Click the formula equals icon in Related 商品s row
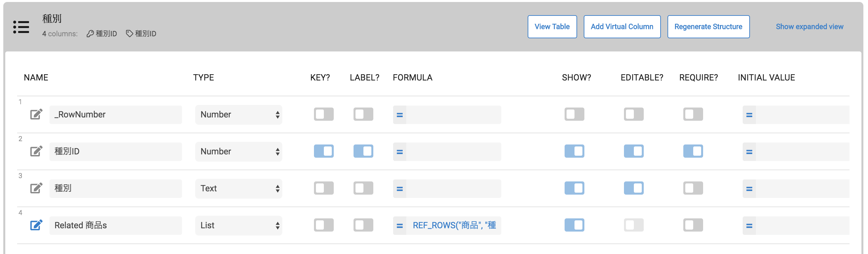 click(x=400, y=226)
